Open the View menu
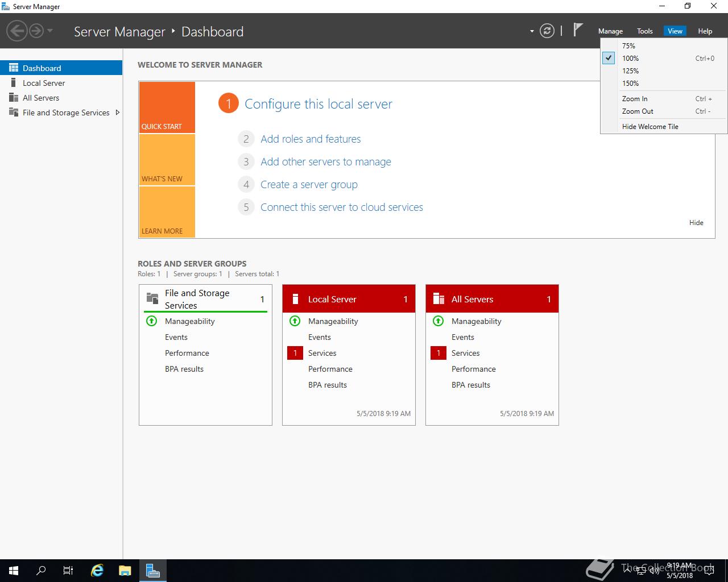 (x=675, y=31)
